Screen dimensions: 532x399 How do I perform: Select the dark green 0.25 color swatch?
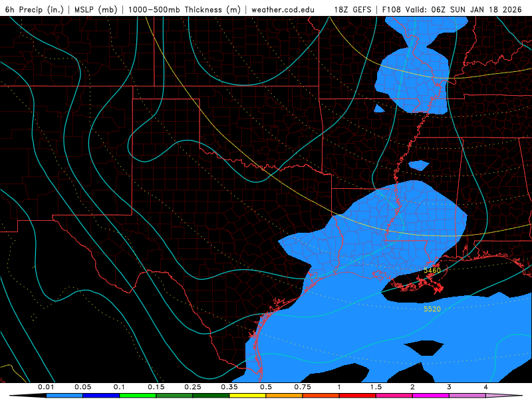click(x=211, y=396)
